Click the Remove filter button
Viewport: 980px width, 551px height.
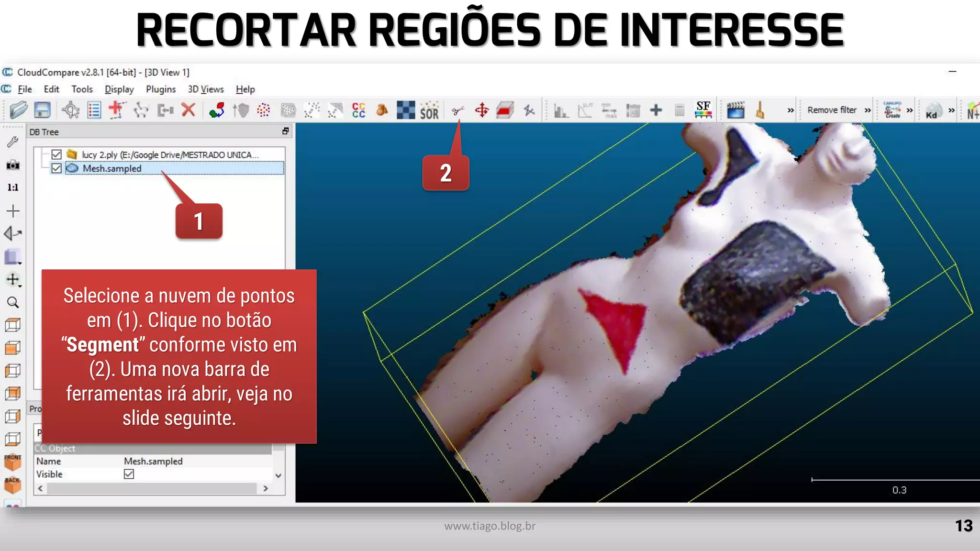point(832,110)
